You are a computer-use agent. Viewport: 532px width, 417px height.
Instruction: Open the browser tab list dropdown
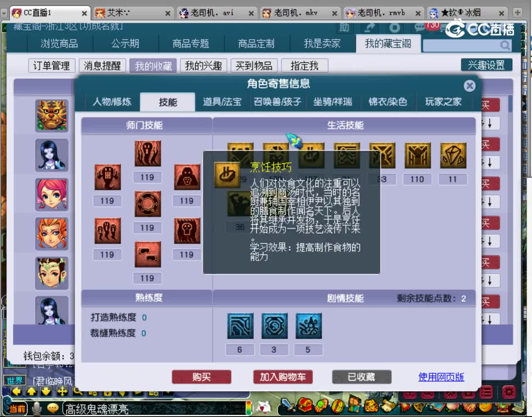(4, 13)
